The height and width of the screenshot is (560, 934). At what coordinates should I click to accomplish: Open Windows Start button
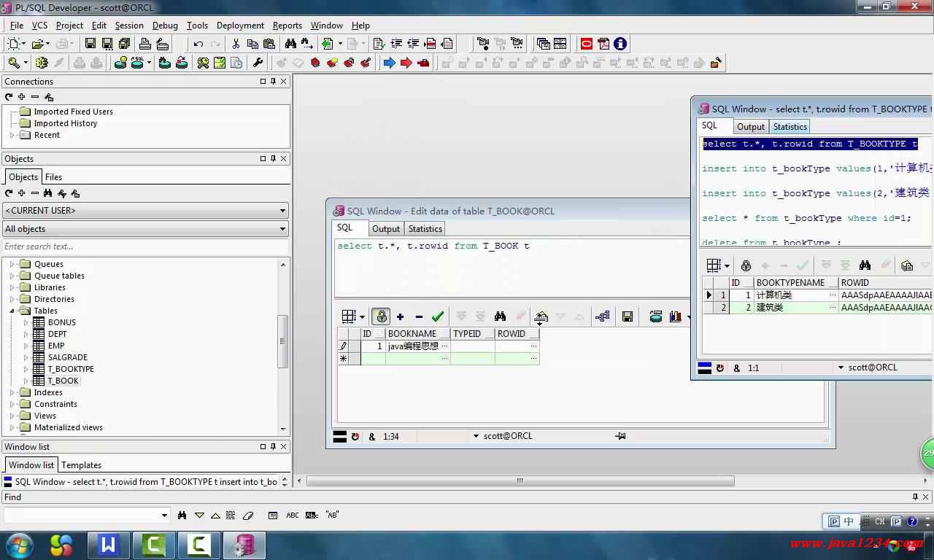click(20, 545)
